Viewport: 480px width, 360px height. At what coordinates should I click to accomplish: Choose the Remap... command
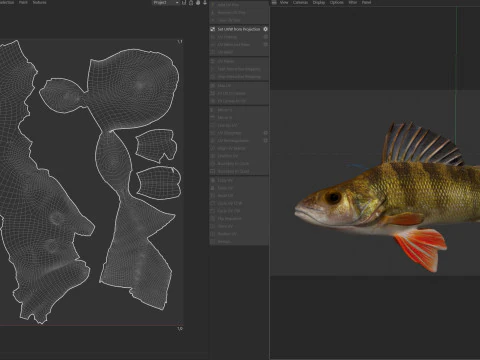239,241
